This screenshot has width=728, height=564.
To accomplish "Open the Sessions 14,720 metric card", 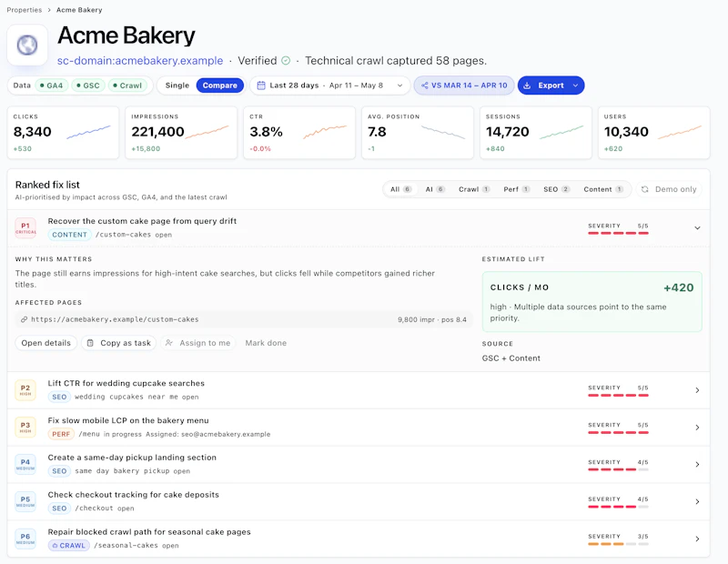I will click(536, 133).
